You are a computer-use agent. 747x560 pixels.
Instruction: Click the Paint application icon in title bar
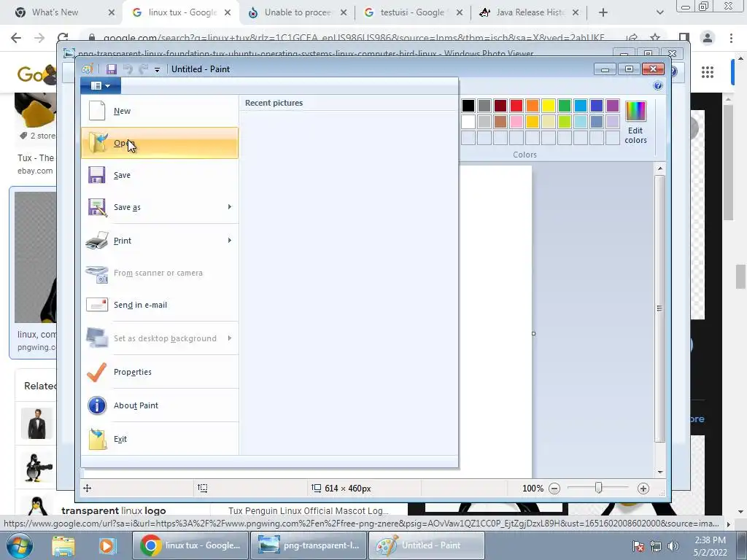coord(88,69)
